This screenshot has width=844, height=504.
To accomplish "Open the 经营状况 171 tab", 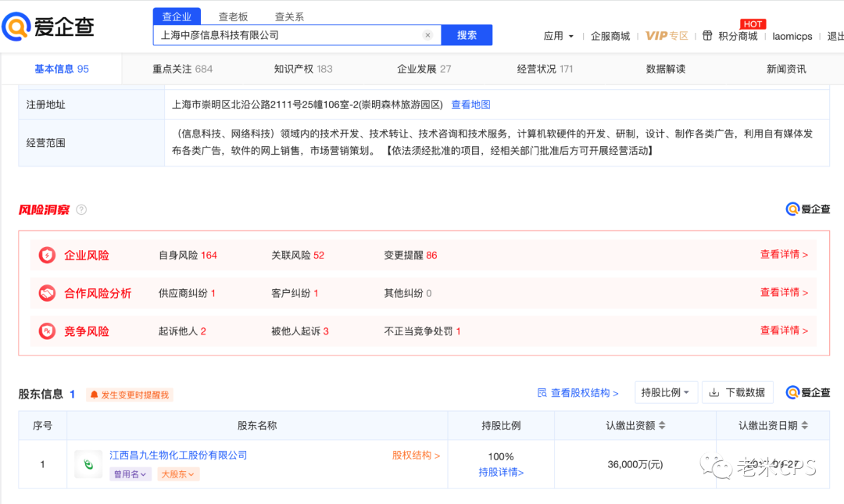I will 545,69.
